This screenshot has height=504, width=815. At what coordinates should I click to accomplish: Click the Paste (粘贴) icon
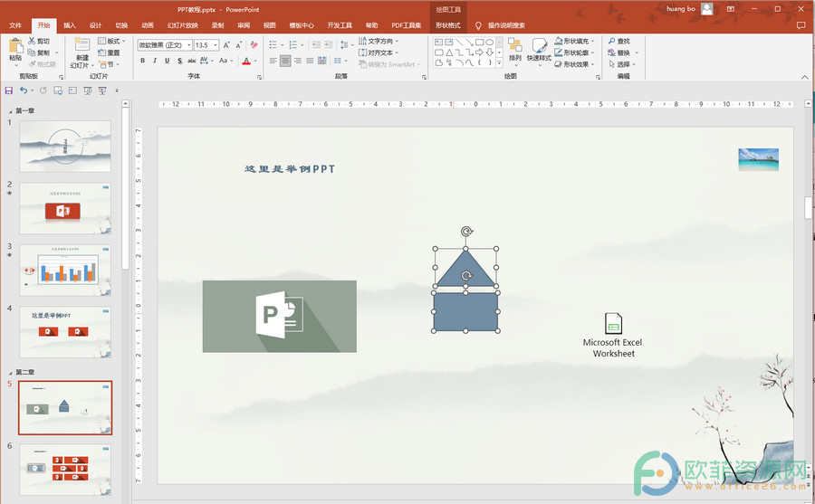pyautogui.click(x=15, y=46)
